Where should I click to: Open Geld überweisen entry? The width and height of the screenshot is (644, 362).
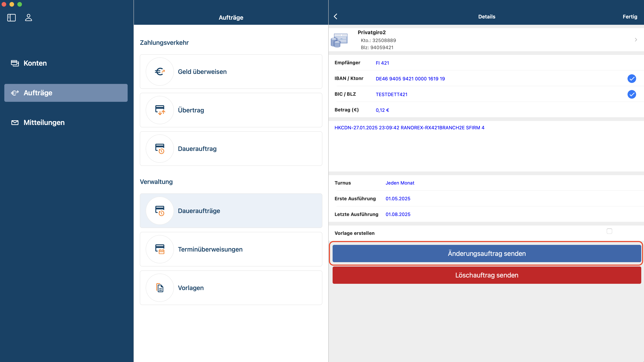pyautogui.click(x=231, y=72)
